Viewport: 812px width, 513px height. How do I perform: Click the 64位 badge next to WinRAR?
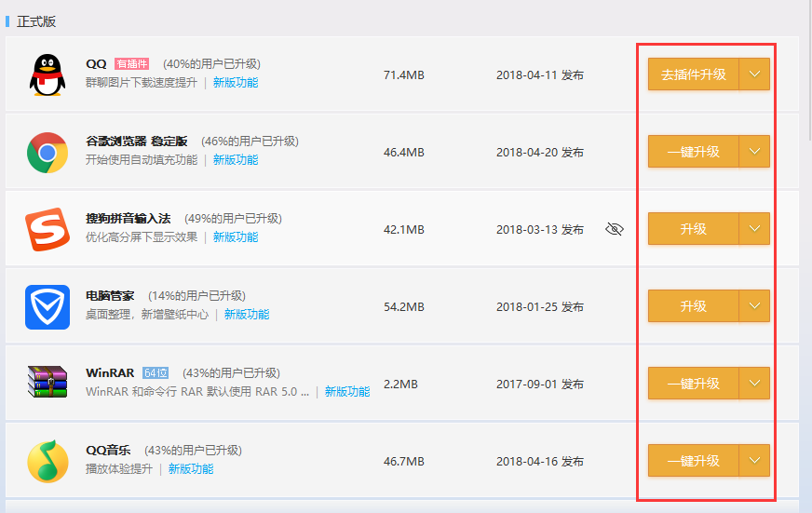(156, 372)
